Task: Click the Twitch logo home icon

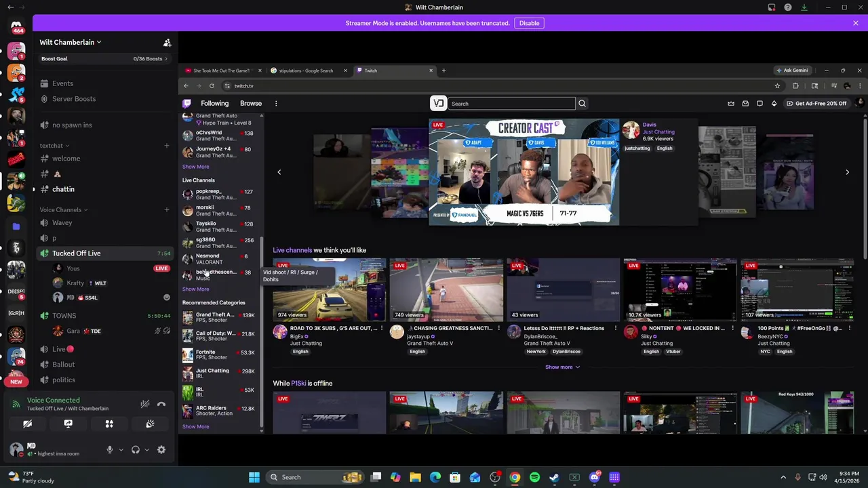Action: tap(186, 104)
